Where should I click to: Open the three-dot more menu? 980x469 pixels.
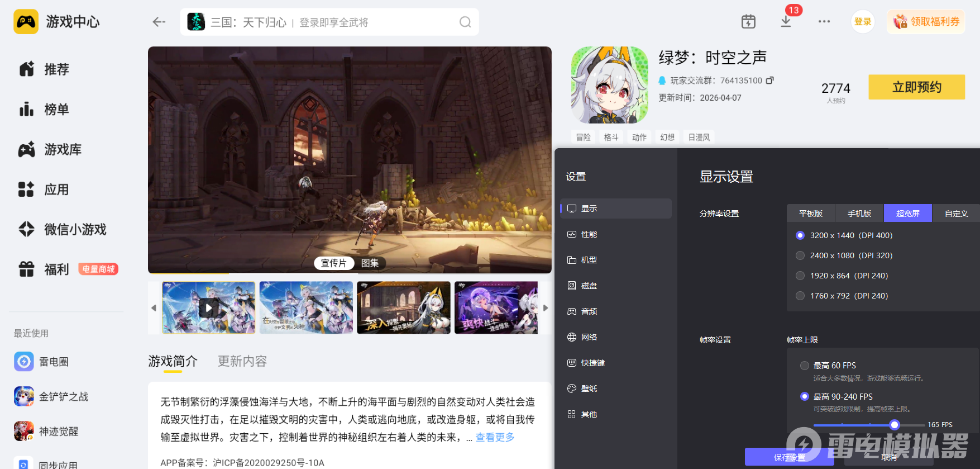point(824,22)
